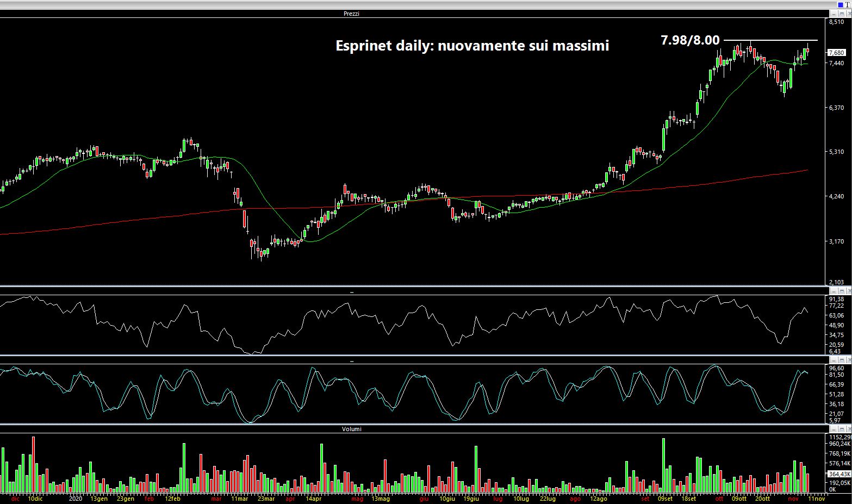Click the 11nov date marker
The image size is (852, 504).
(x=816, y=498)
